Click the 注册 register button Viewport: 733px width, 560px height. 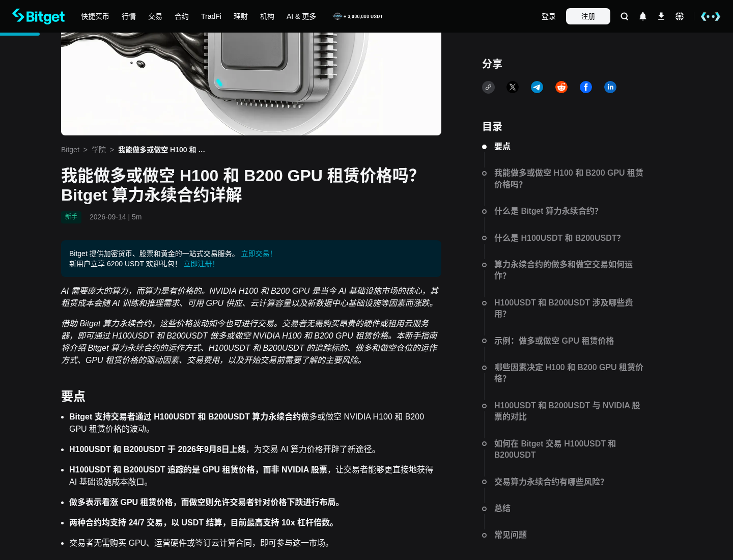tap(588, 16)
